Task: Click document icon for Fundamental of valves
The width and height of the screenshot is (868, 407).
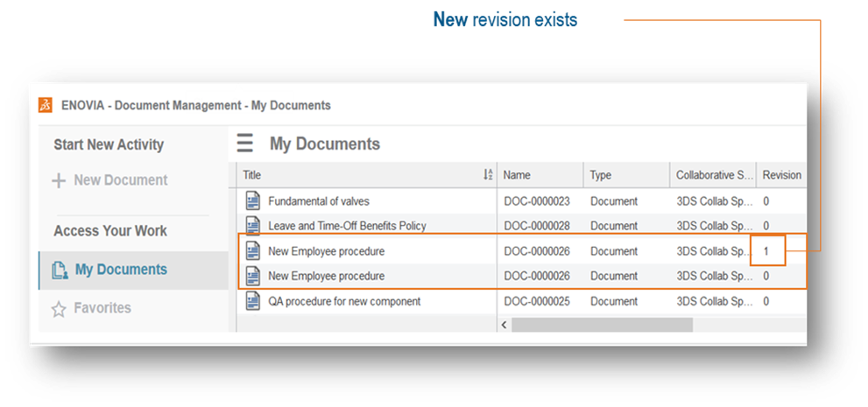Action: click(x=253, y=201)
